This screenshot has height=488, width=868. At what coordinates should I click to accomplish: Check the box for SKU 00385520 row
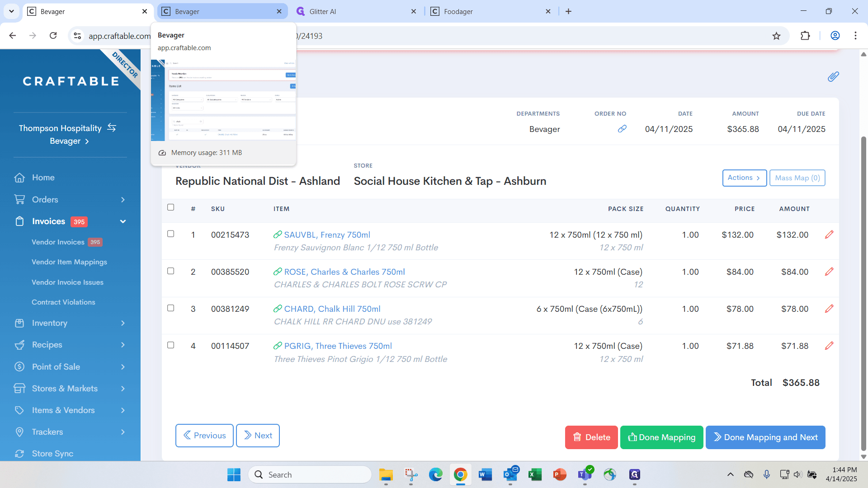[x=170, y=271]
